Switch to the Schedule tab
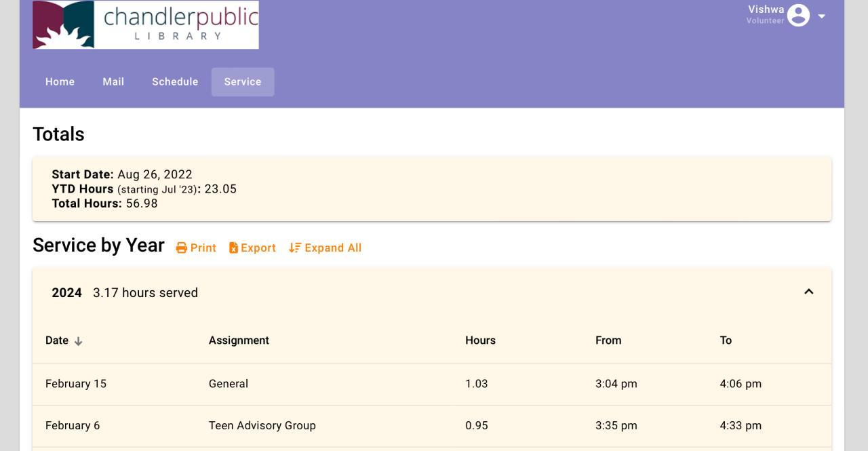This screenshot has height=451, width=868. [175, 82]
